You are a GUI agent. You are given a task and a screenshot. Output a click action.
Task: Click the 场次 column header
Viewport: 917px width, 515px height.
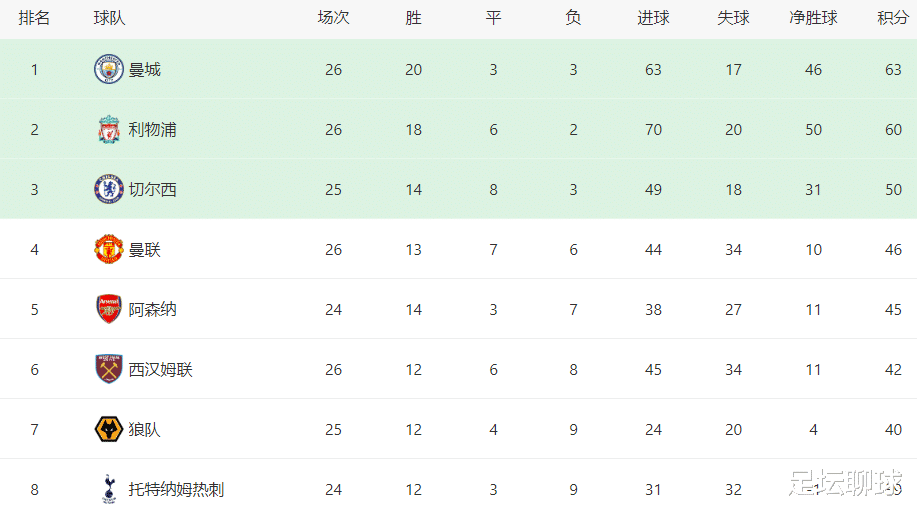(333, 18)
